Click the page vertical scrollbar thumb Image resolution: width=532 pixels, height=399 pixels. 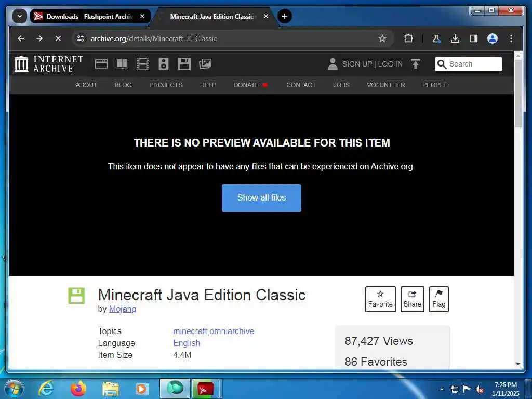[518, 94]
